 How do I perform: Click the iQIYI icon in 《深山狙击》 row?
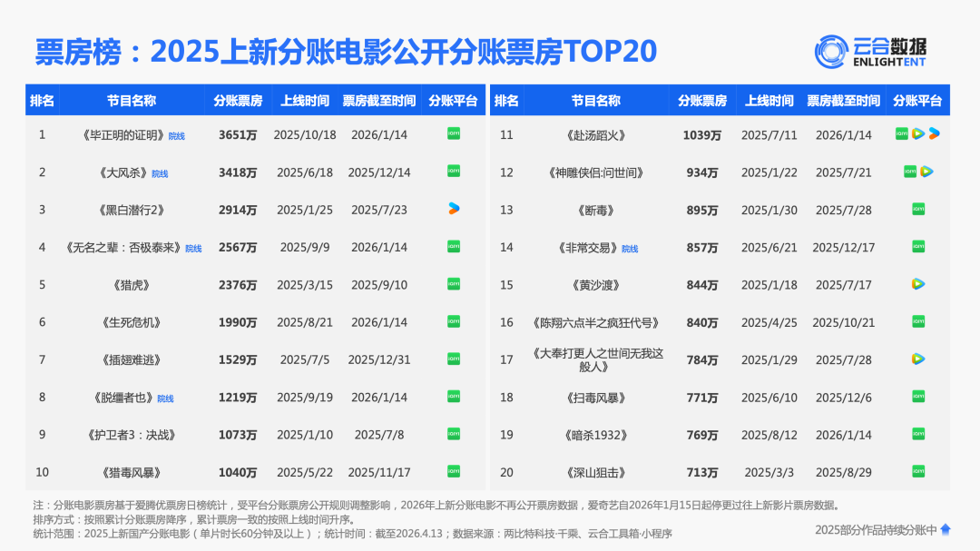[918, 471]
